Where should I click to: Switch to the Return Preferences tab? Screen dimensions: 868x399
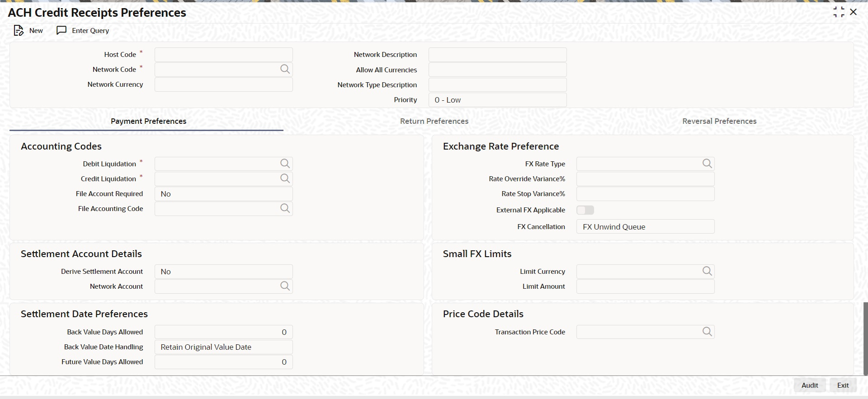(434, 121)
